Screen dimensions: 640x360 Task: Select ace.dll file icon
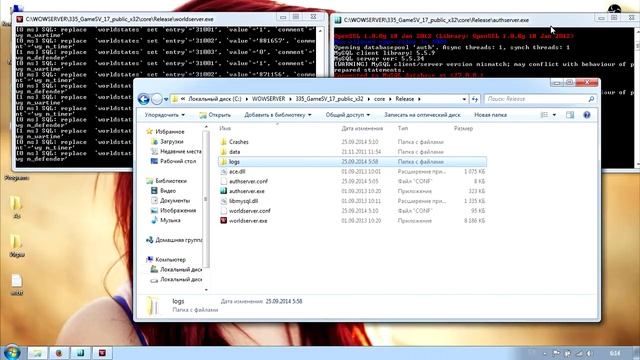point(223,171)
